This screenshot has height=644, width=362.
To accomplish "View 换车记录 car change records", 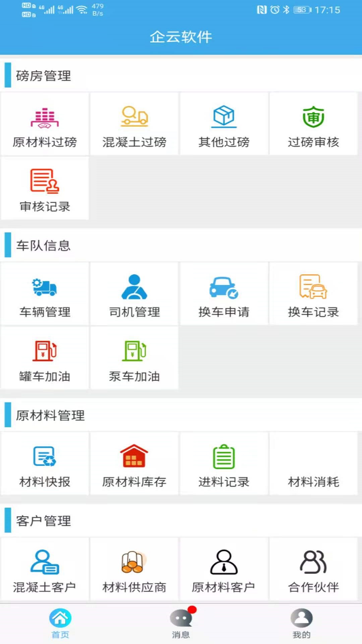I will point(313,287).
